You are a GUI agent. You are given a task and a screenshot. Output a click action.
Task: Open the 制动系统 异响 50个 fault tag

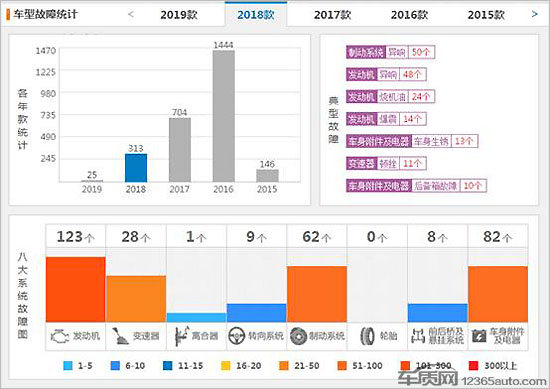(x=390, y=52)
